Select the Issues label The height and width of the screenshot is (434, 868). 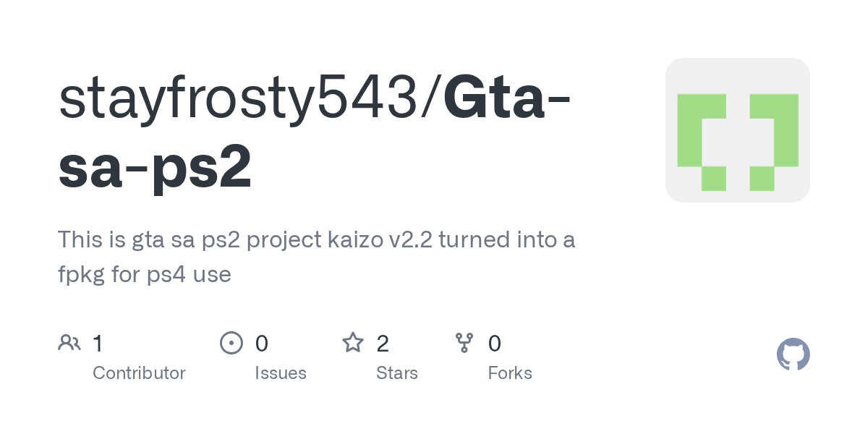281,373
